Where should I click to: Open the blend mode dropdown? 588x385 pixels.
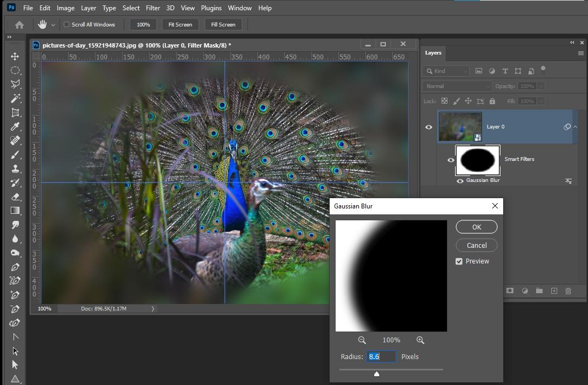click(456, 86)
